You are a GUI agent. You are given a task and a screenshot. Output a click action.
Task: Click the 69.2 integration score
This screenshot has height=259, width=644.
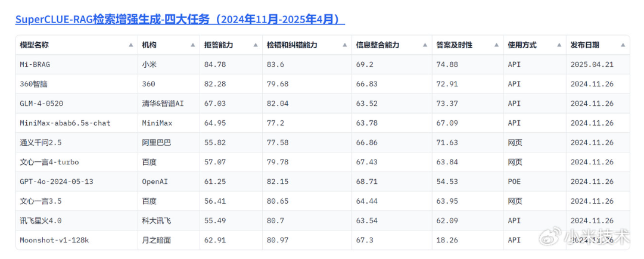click(x=365, y=64)
